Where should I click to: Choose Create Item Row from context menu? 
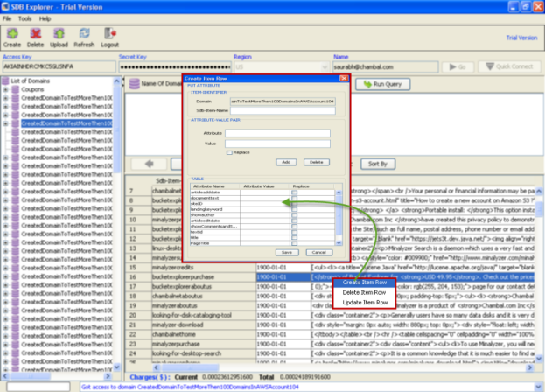(364, 283)
